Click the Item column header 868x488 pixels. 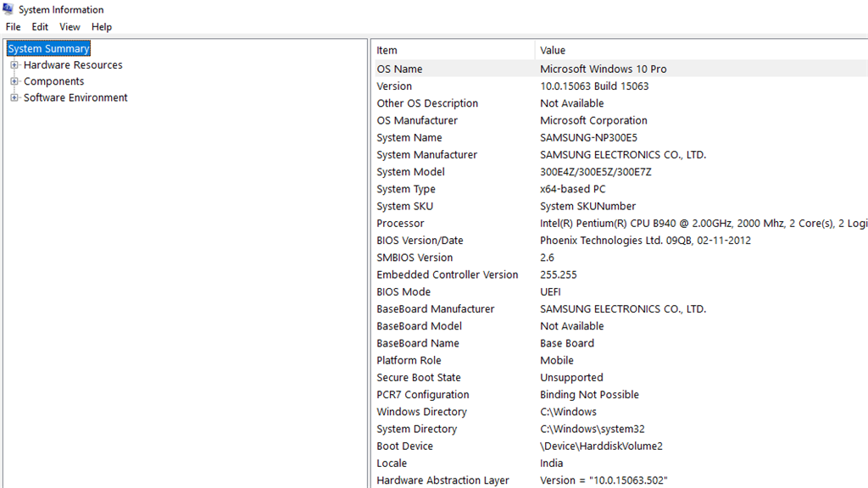(387, 50)
